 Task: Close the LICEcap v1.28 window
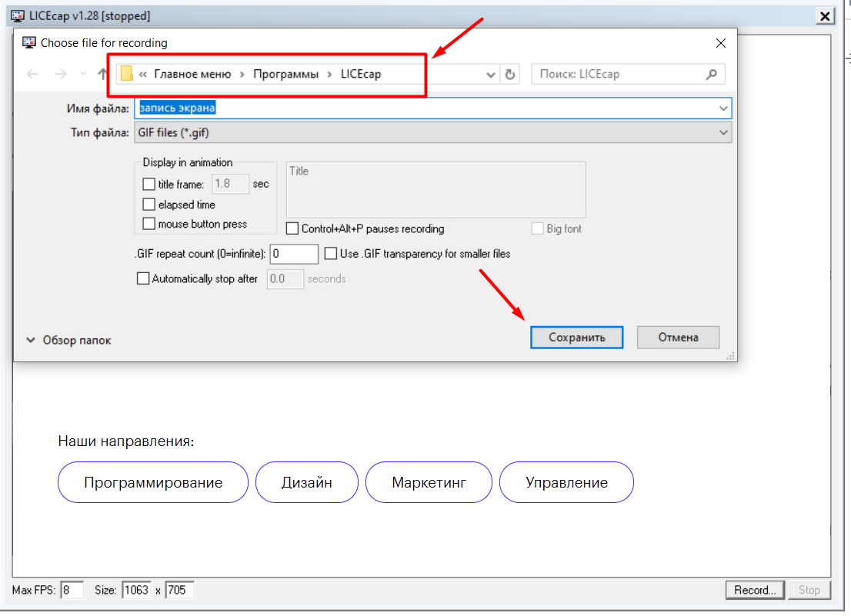825,16
